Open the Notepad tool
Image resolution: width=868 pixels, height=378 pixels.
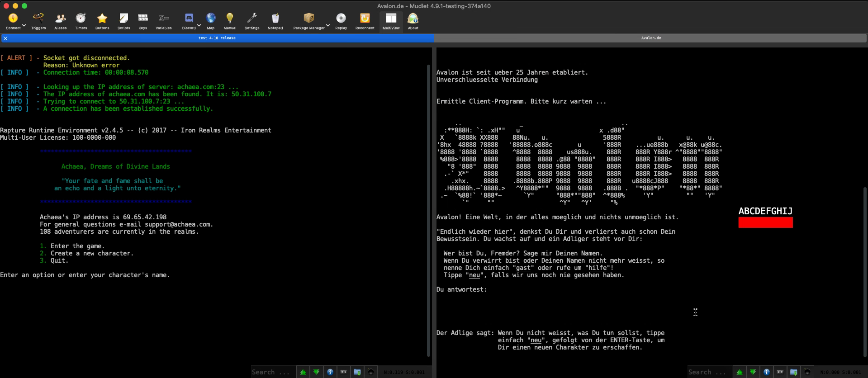(x=275, y=21)
